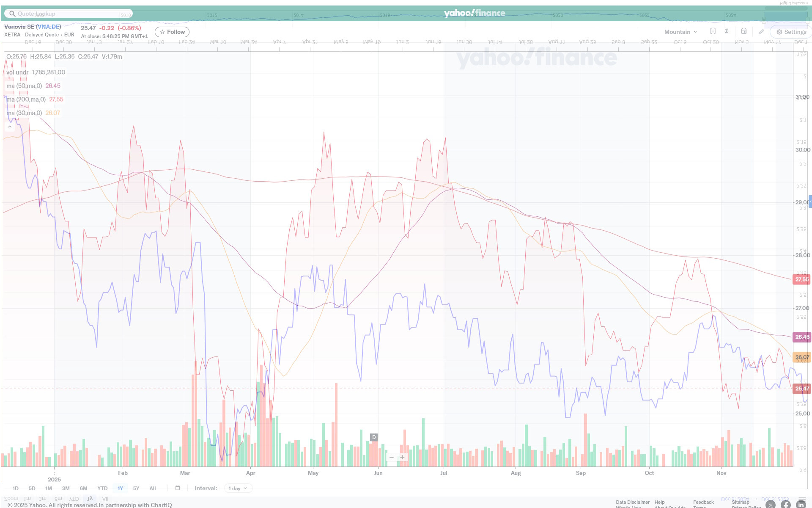Select the YTD range tab
The width and height of the screenshot is (812, 508).
(102, 489)
